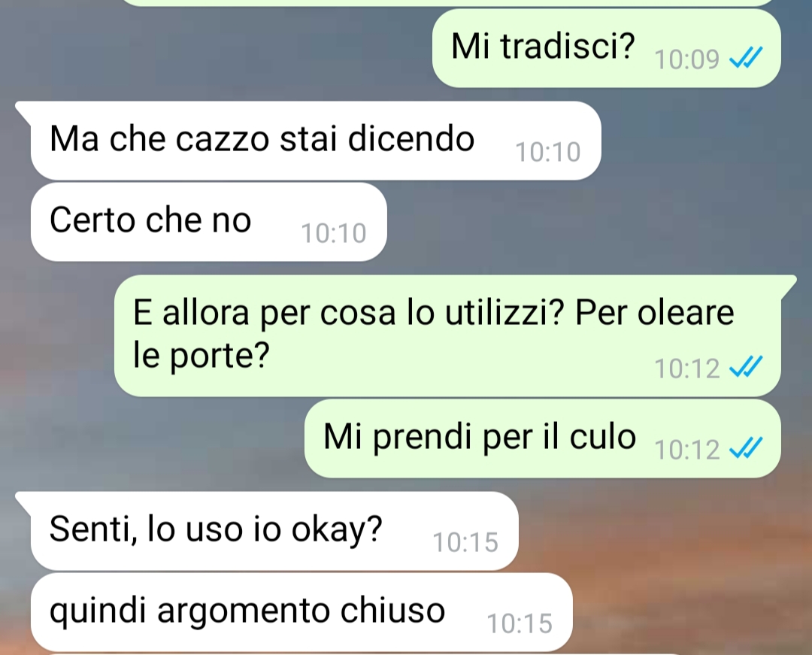
Task: Tap the 'quindi argomento chiuso' message bubble
Action: pos(301,612)
